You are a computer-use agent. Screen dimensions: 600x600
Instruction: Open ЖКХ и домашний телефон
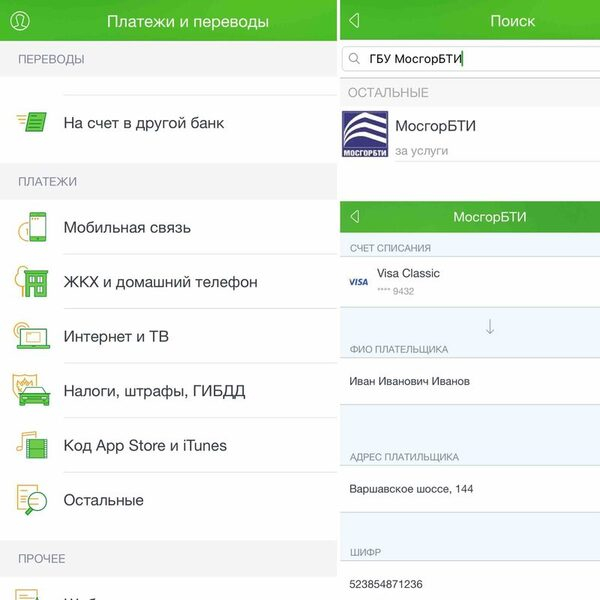pos(168,282)
